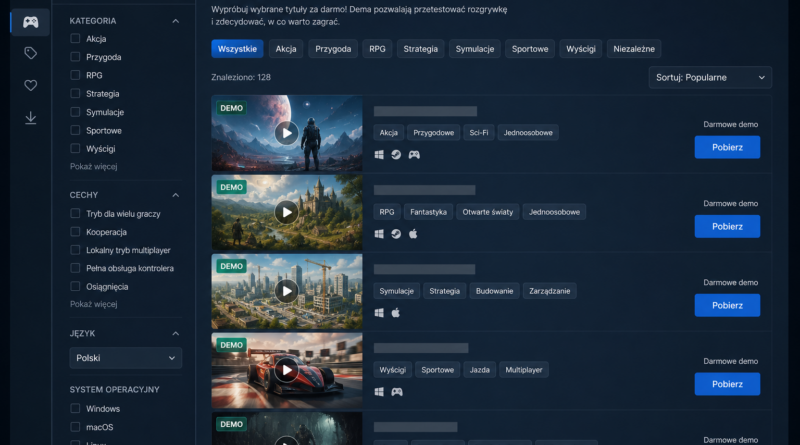Image resolution: width=800 pixels, height=445 pixels.
Task: Download the city Budowanie demo with Pobierz
Action: 727,306
